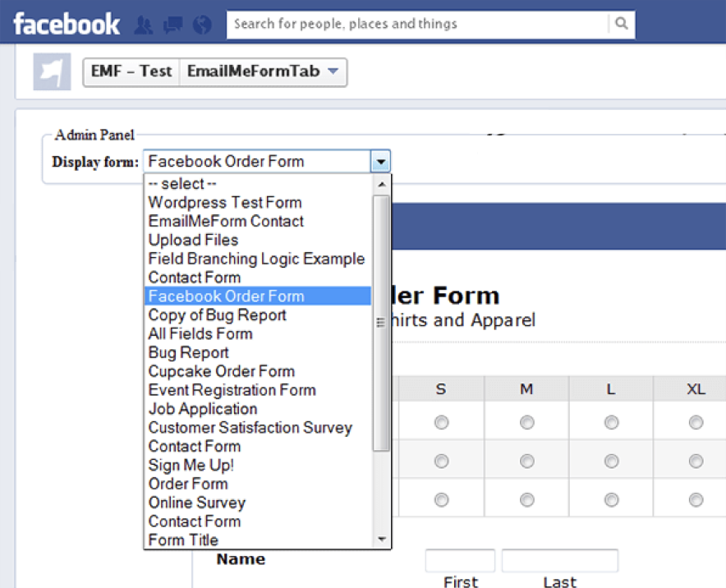Click the First name input field

point(460,561)
